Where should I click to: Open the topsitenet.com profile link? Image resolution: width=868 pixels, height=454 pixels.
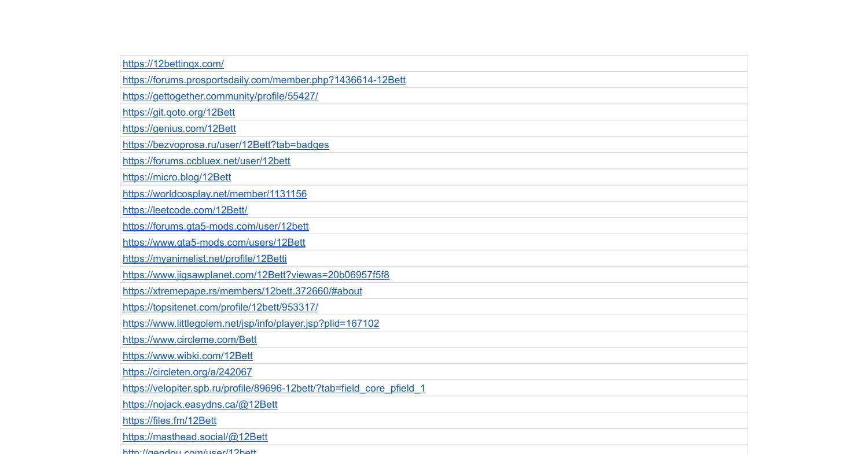220,307
